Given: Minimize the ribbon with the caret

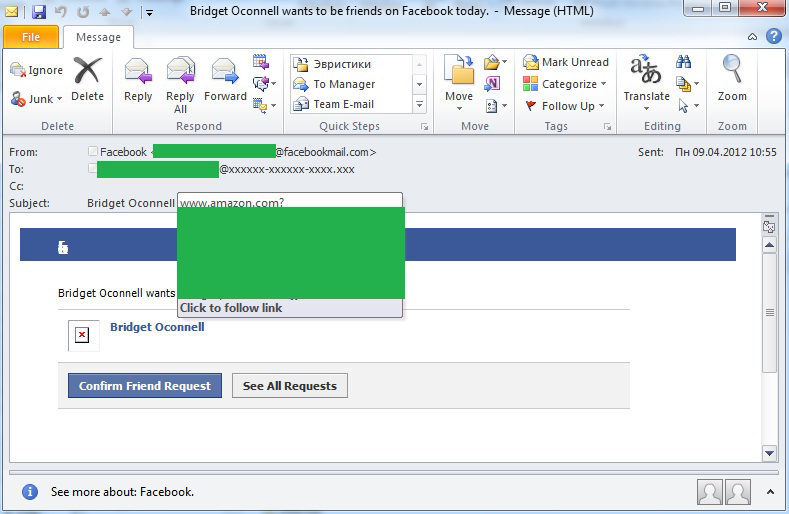Looking at the screenshot, I should pyautogui.click(x=752, y=37).
